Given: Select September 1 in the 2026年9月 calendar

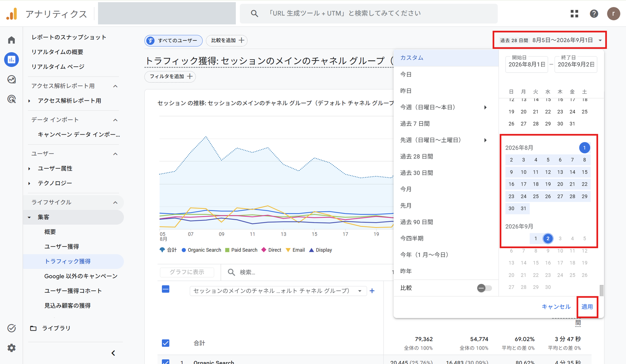Looking at the screenshot, I should coord(535,238).
